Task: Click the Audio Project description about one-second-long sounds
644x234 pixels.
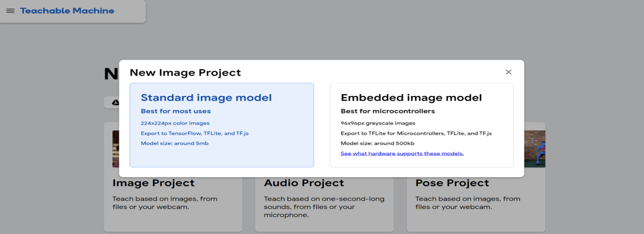Action: (x=324, y=207)
